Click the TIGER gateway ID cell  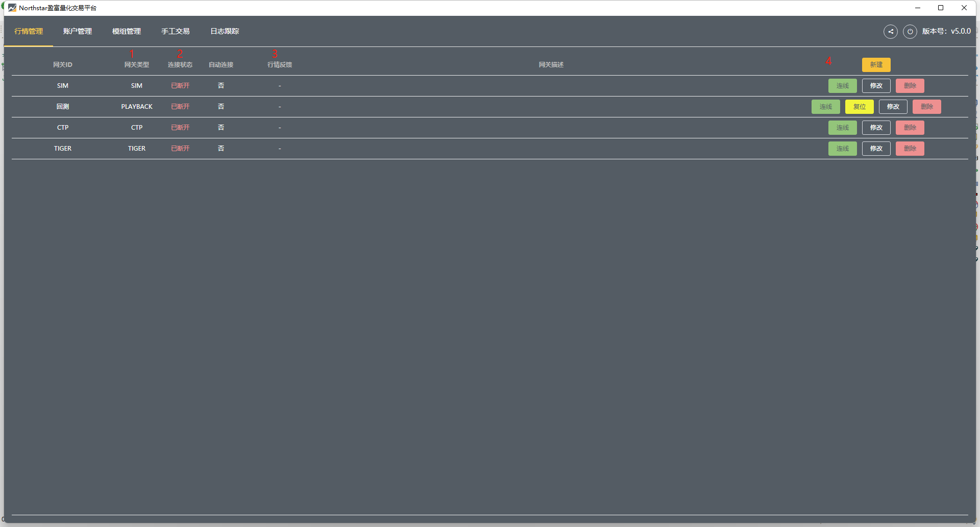pyautogui.click(x=63, y=149)
